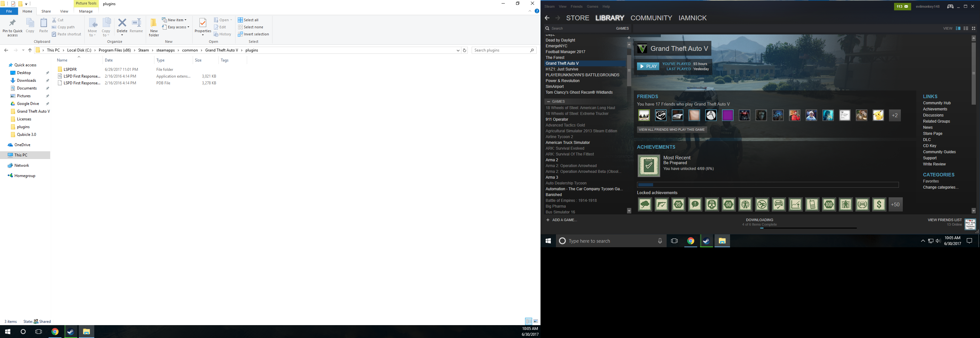Expand the address bar history dropdown

pos(458,50)
